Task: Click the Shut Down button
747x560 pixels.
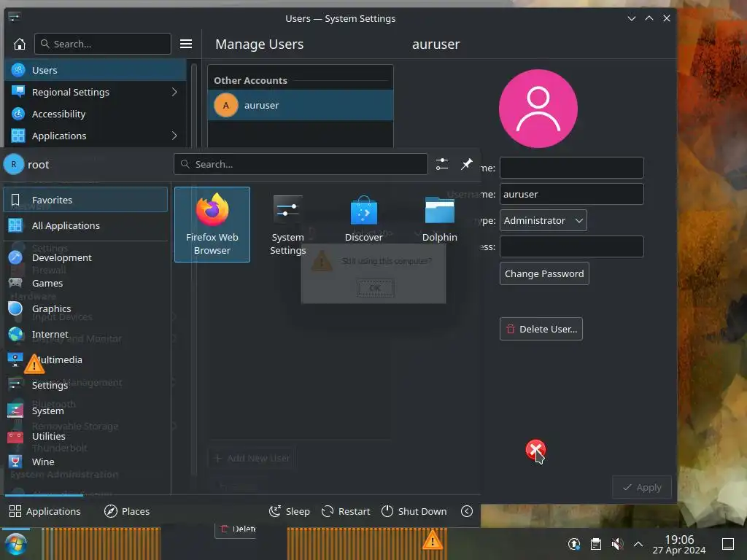Action: (414, 511)
